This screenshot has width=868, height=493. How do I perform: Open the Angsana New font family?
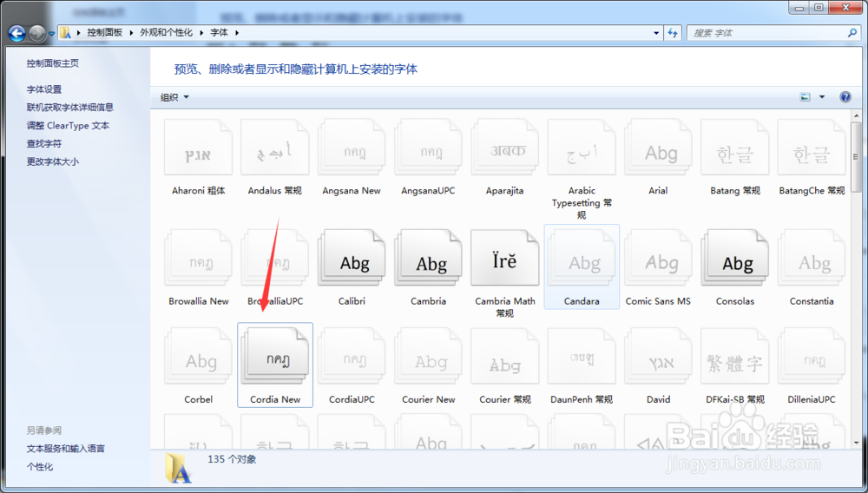click(352, 148)
